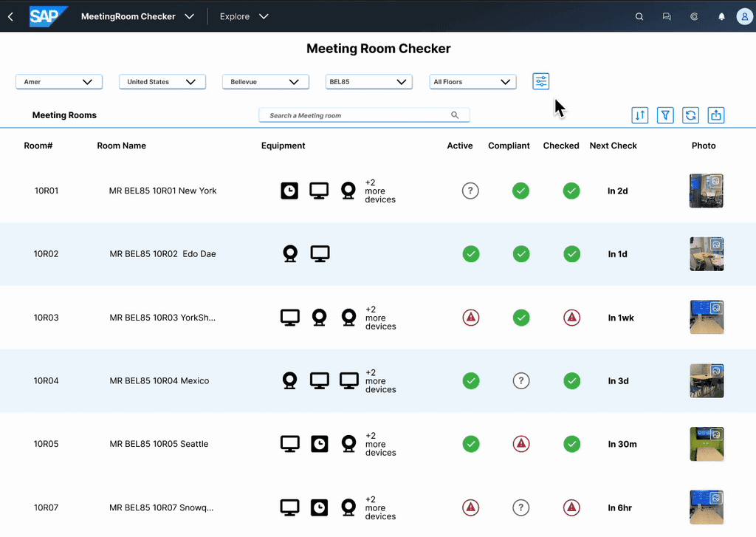Open the notifications bell icon
This screenshot has width=756, height=537.
click(x=721, y=16)
